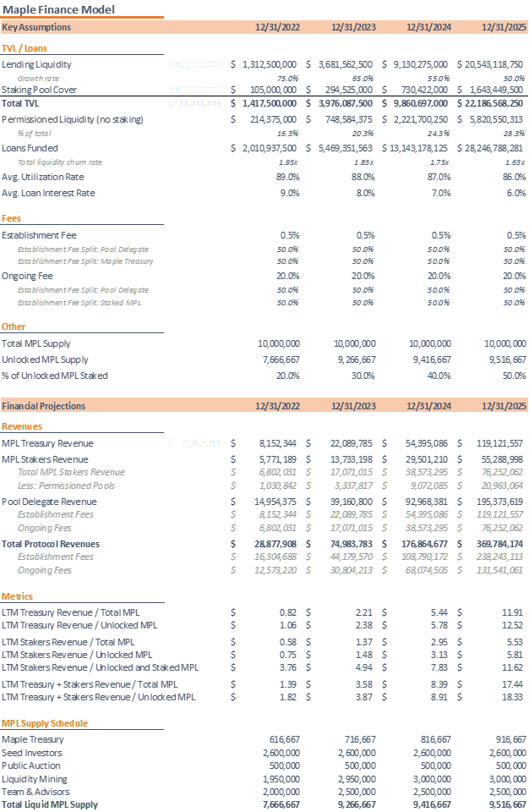This screenshot has height=812, width=529.
Task: Click the Total MPL Supply label
Action: [35, 343]
